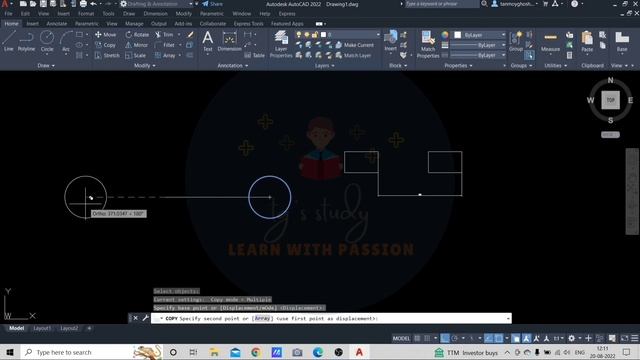Activate the Copy command in Modify panel

pos(106,45)
